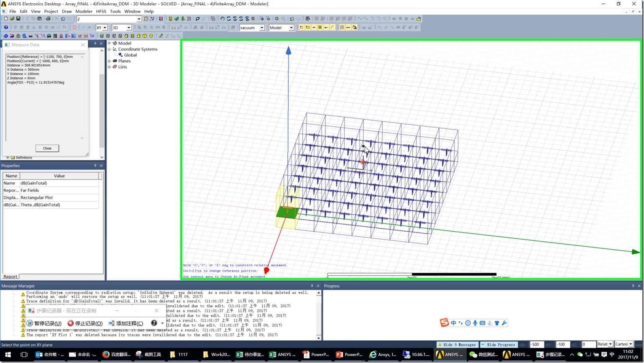Click Close in Measure Data dialog

pyautogui.click(x=47, y=148)
